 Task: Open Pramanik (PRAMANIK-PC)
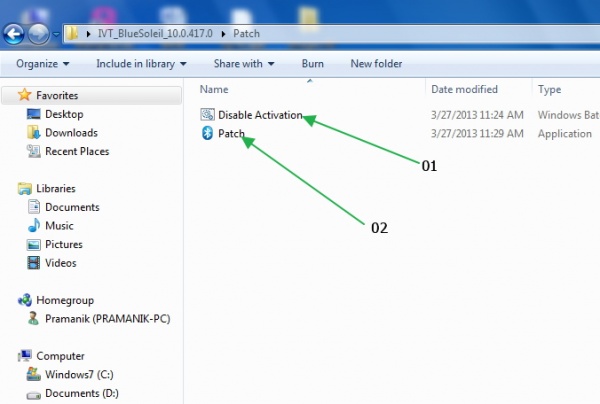click(x=108, y=319)
